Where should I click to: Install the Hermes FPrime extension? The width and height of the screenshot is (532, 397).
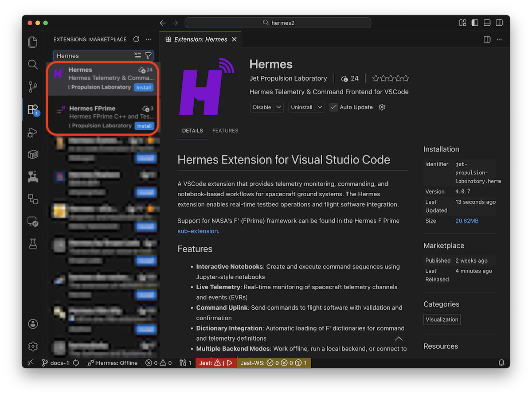click(x=144, y=126)
